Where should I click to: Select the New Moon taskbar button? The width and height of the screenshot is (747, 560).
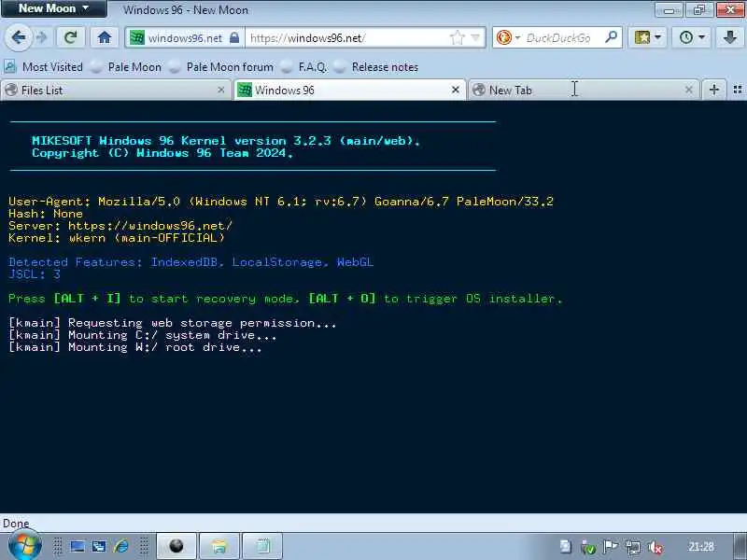176,546
